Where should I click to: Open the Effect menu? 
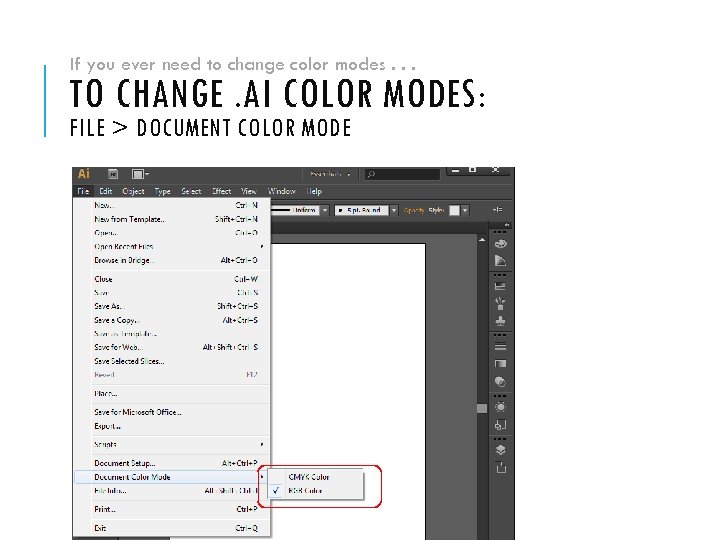tap(221, 191)
